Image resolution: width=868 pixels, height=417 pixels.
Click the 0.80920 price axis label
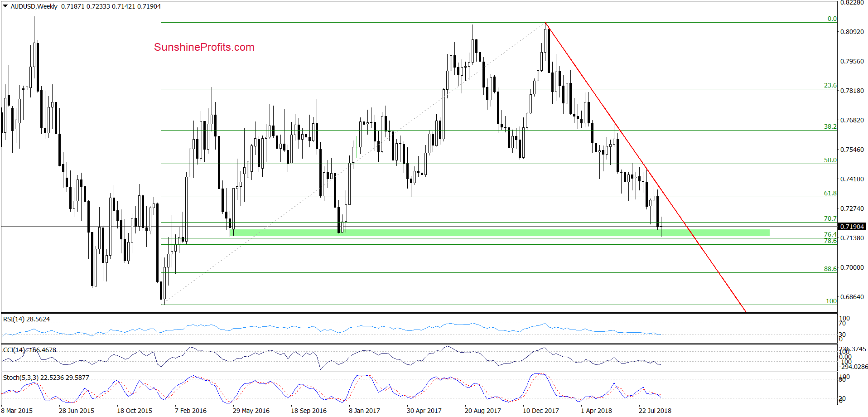(x=852, y=32)
